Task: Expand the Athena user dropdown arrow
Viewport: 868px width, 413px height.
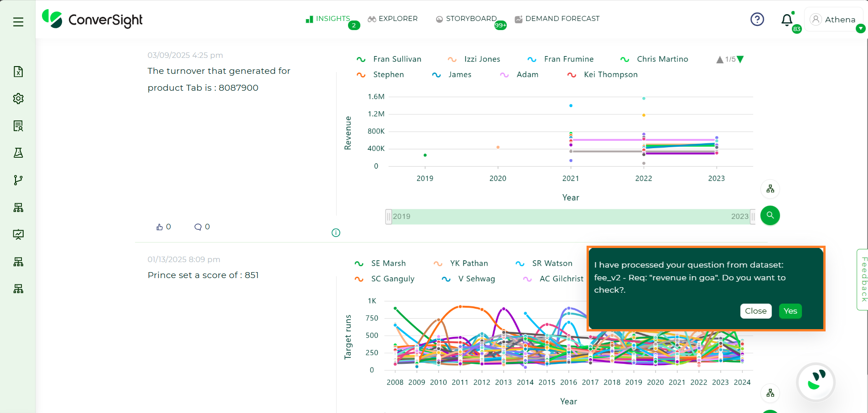Action: [x=860, y=29]
